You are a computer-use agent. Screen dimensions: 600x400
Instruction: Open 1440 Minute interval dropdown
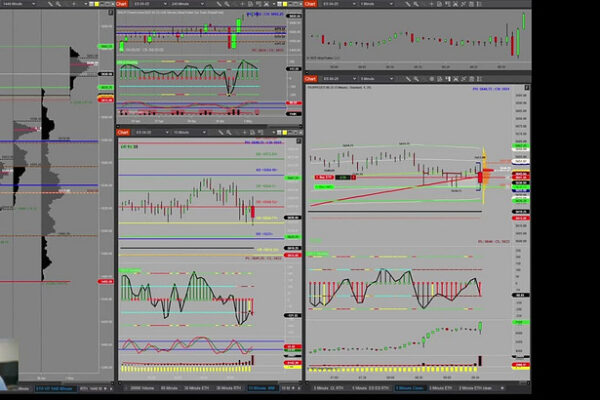pyautogui.click(x=18, y=4)
